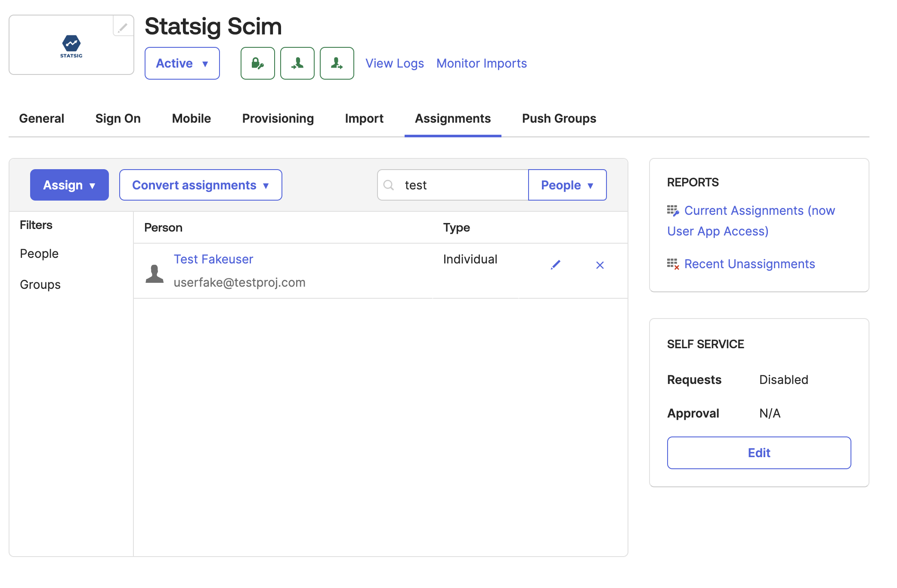This screenshot has width=897, height=588.
Task: Click the green lock-and-key password status icon
Action: click(257, 63)
